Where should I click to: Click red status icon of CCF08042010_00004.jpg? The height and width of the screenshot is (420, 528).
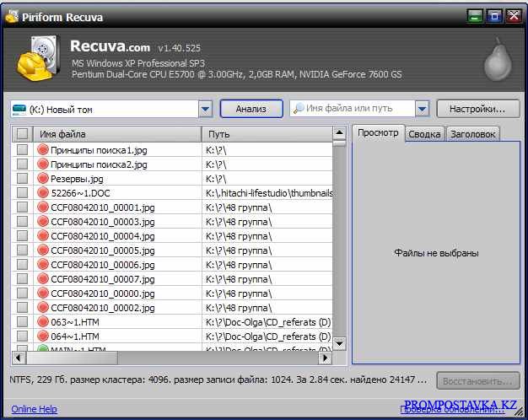coord(43,235)
